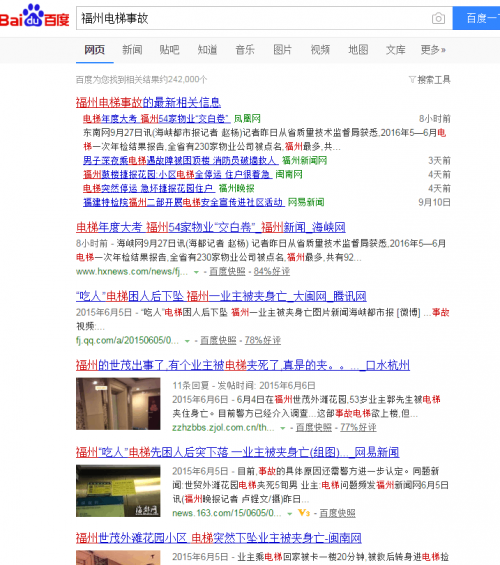Click 闽南网 source label in news list
The width and height of the screenshot is (500, 565).
coord(289,174)
